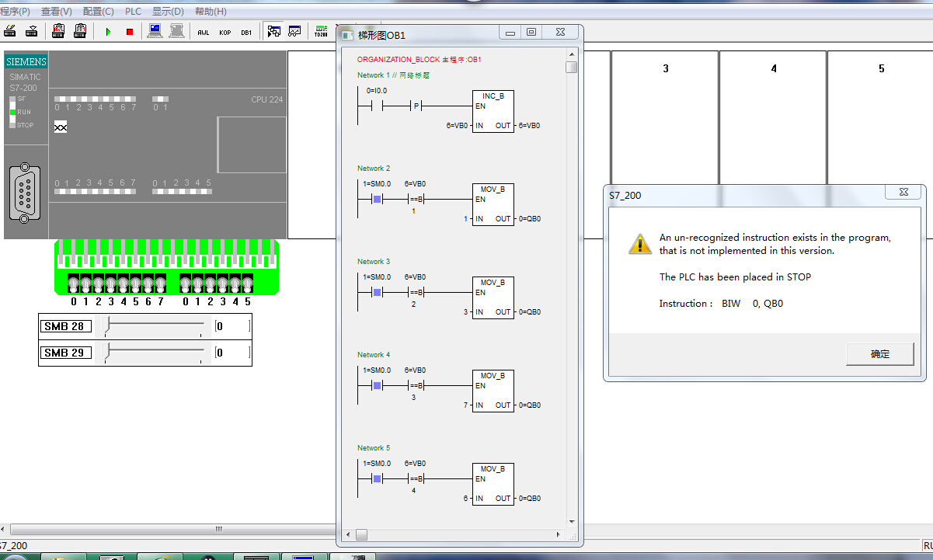
Task: Click the ladder window scroll-down arrow
Action: [x=572, y=521]
